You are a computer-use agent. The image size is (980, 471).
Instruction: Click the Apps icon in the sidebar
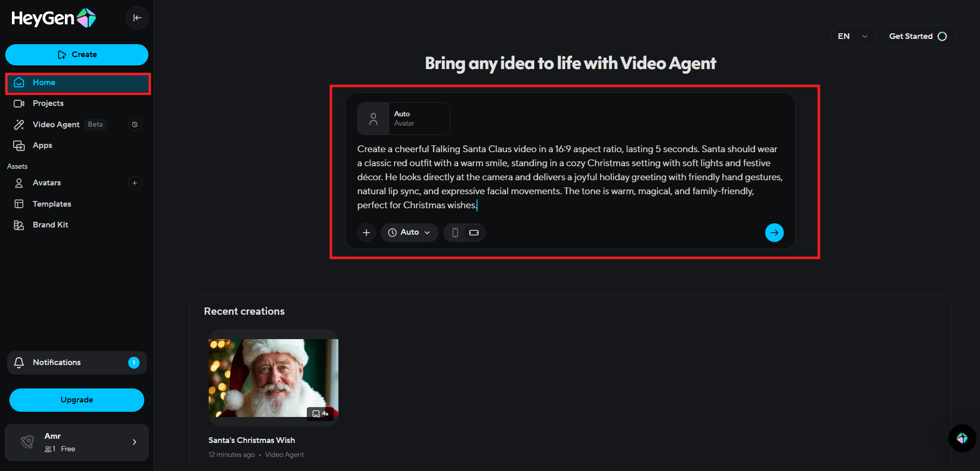click(x=19, y=145)
